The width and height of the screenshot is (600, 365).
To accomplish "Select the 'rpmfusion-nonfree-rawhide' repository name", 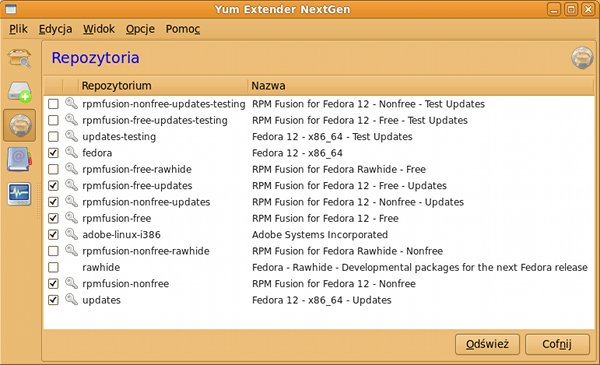I will pyautogui.click(x=146, y=251).
